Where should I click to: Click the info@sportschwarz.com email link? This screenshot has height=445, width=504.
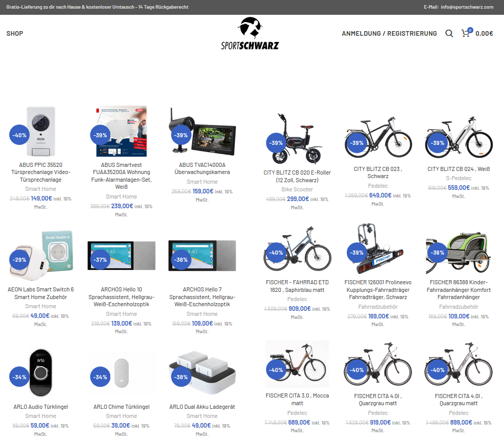[x=467, y=7]
